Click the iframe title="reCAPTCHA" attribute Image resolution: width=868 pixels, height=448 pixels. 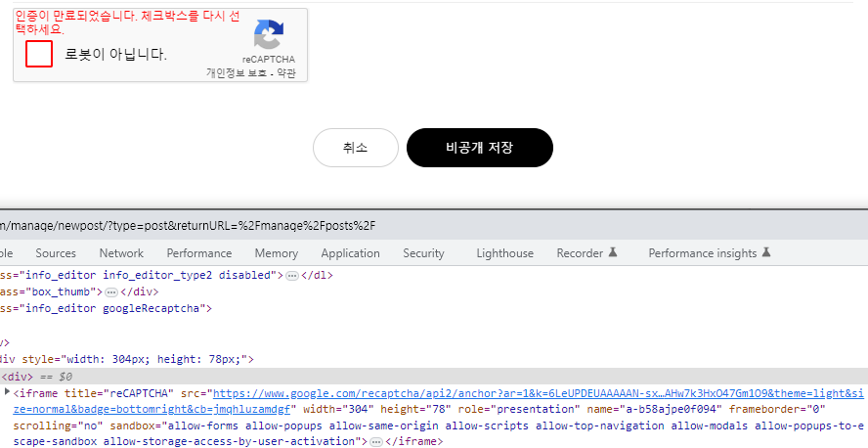[x=119, y=394]
